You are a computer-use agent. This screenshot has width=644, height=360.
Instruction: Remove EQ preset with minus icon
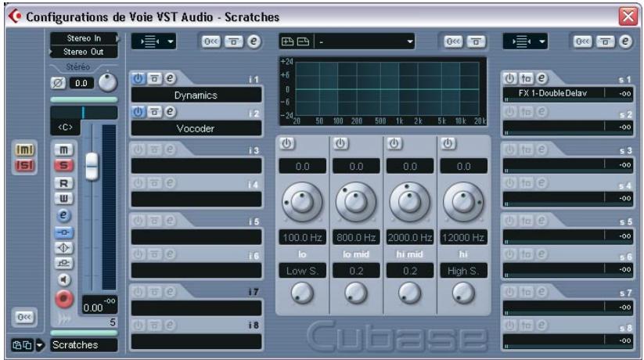[x=303, y=41]
